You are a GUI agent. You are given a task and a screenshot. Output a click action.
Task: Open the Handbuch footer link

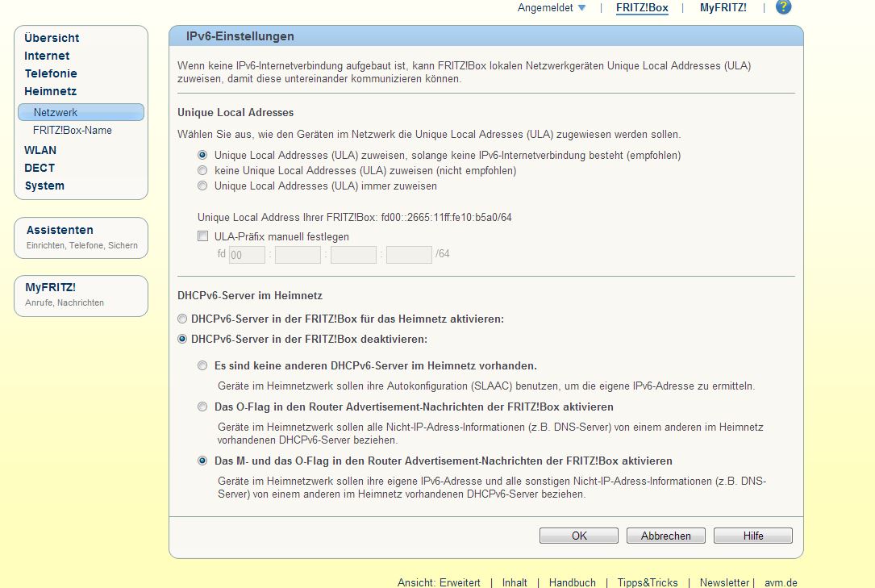(x=573, y=582)
